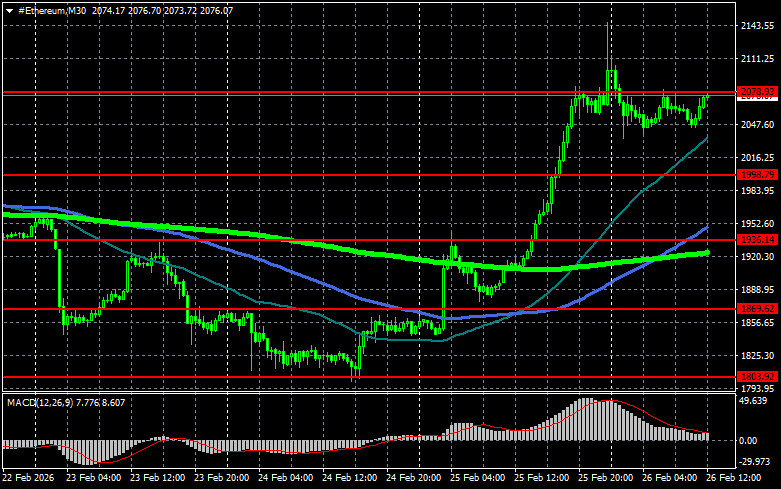
Task: Click the 24 Feb 20:00 time label
Action: pos(413,478)
